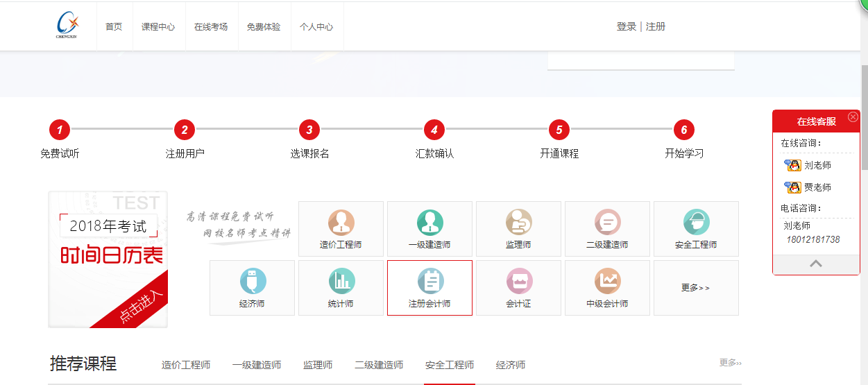Close the 在线客服 panel
Screen dimensions: 868x385
pyautogui.click(x=853, y=117)
